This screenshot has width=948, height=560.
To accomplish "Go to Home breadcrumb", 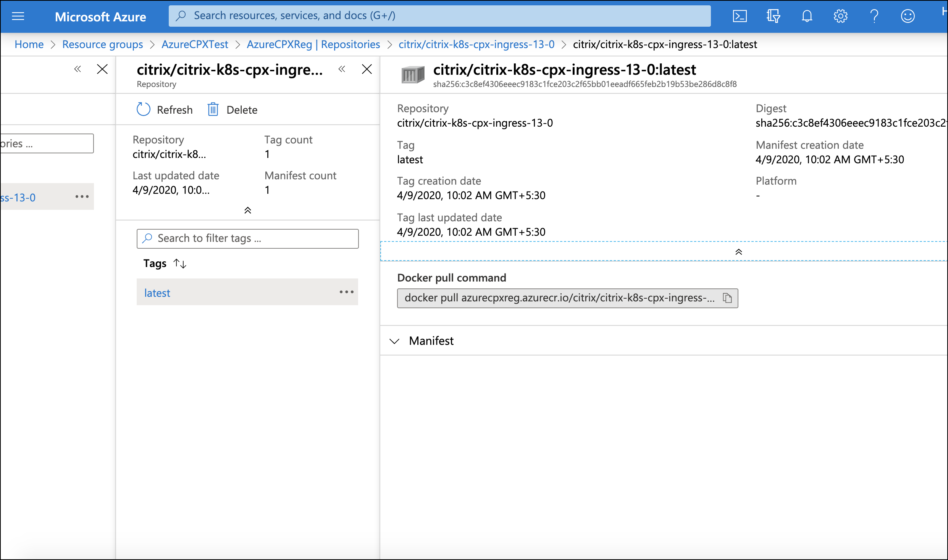I will (29, 44).
